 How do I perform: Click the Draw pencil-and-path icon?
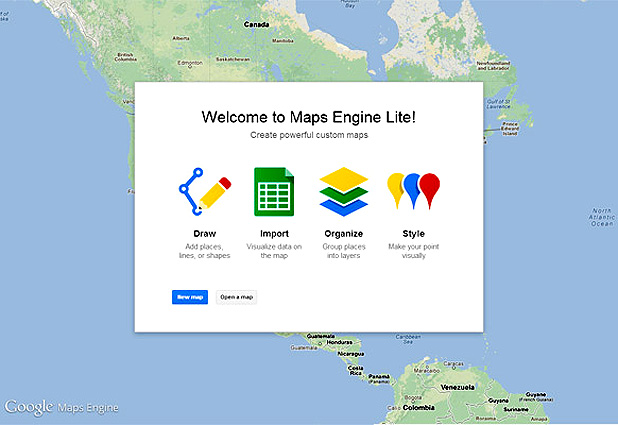point(205,192)
